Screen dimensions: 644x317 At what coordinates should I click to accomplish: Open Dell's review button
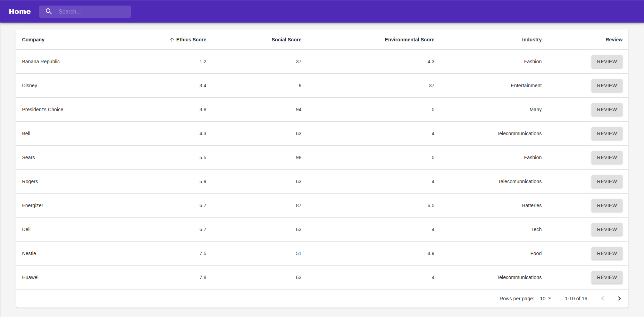coord(607,229)
